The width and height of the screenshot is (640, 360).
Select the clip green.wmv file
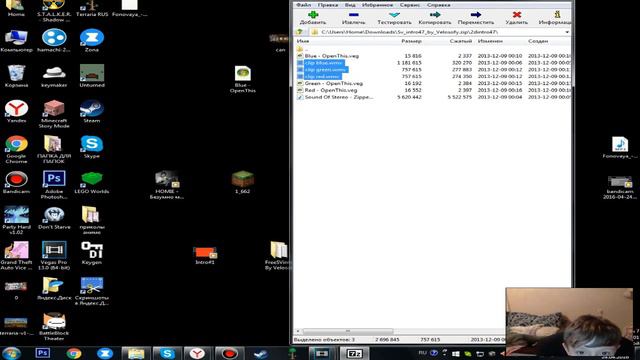coord(433,70)
